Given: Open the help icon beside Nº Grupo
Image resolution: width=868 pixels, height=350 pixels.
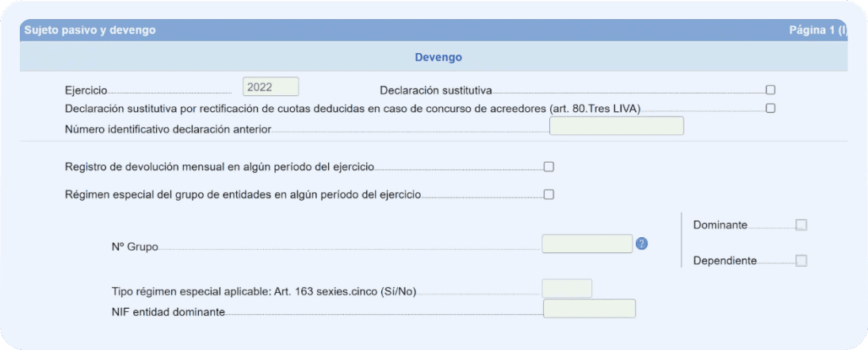Looking at the screenshot, I should 641,244.
